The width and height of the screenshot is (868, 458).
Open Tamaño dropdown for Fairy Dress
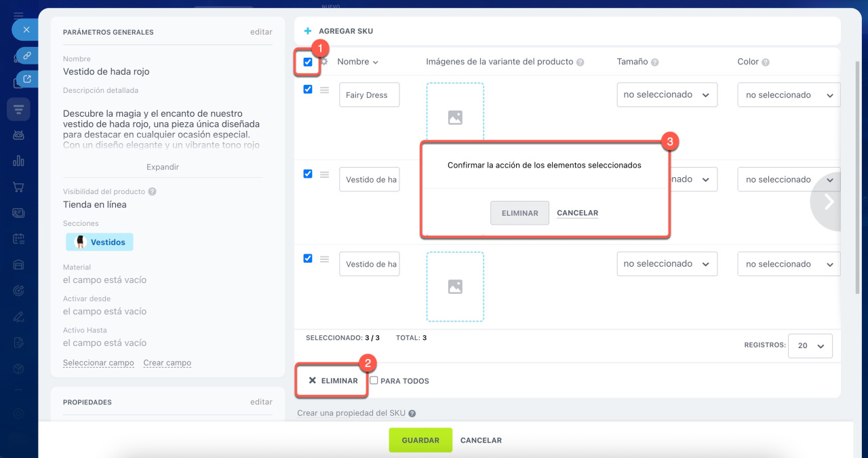667,95
